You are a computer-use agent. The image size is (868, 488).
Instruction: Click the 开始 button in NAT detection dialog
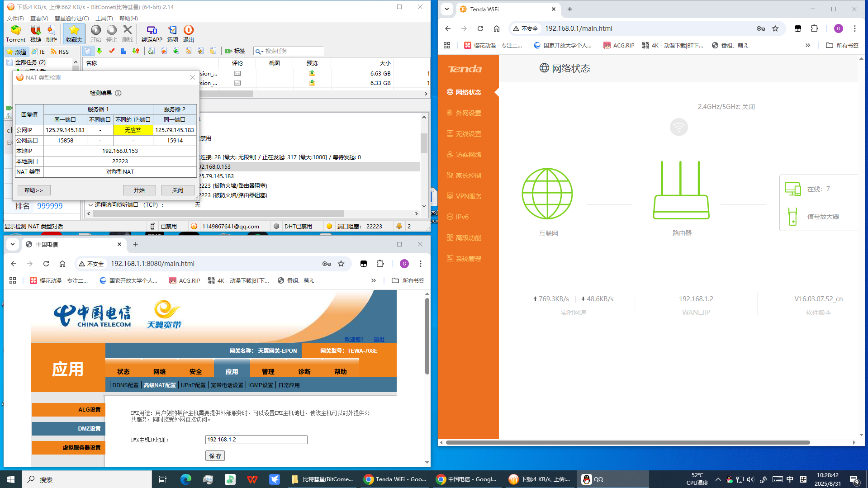(139, 190)
